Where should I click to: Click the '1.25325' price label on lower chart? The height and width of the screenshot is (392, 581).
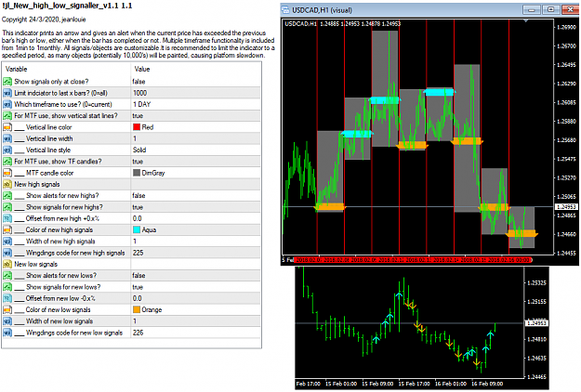coord(537,282)
